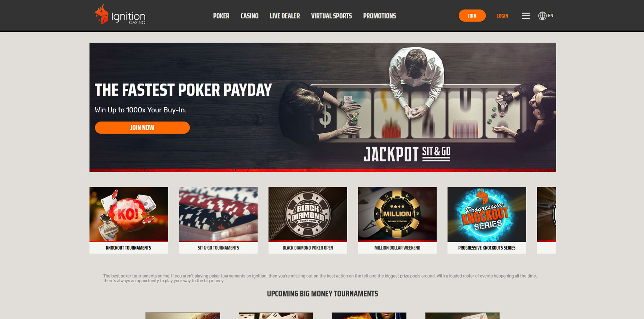644x319 pixels.
Task: Click the Login link
Action: 502,16
